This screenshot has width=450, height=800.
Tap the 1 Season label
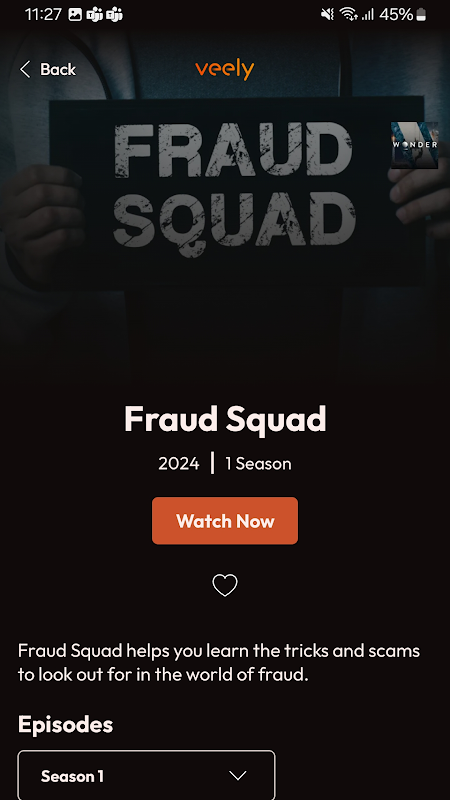coord(258,464)
